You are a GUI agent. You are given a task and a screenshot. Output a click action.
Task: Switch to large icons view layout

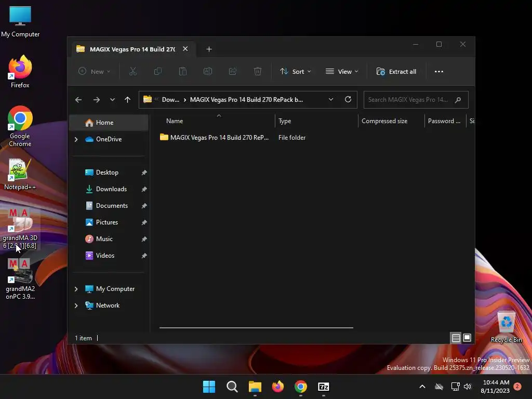point(467,338)
